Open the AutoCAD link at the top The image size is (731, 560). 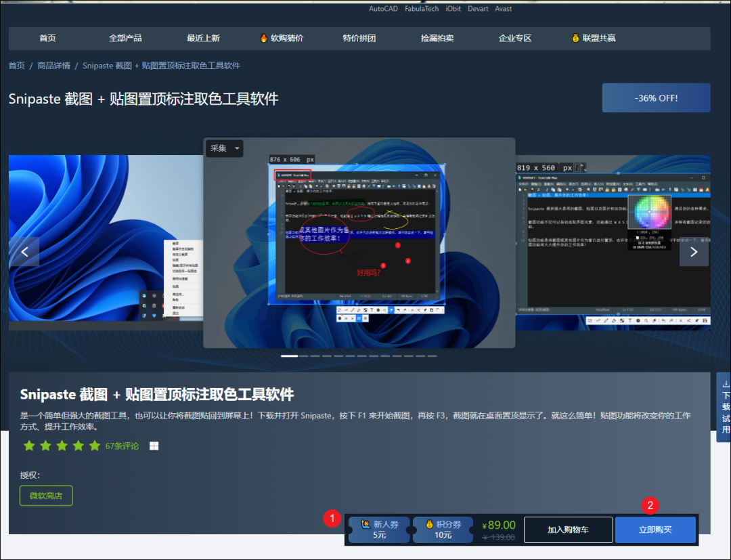click(x=382, y=8)
